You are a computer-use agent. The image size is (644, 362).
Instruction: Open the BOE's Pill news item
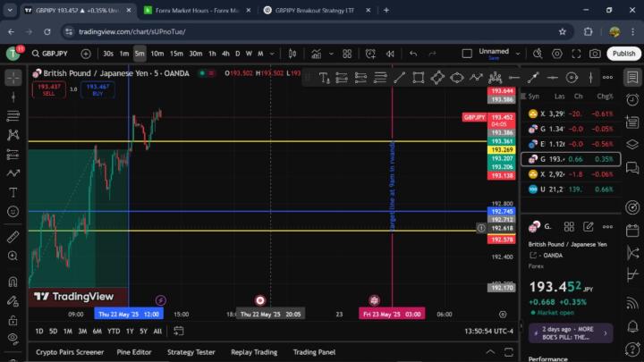571,333
